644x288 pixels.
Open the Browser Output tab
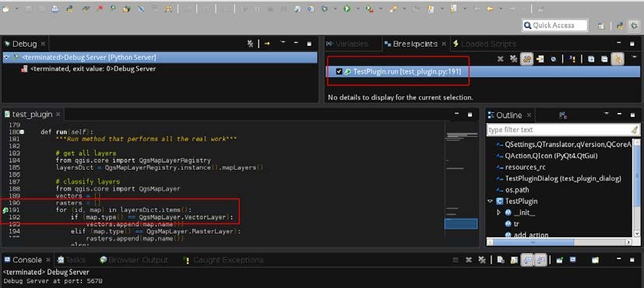tap(133, 260)
